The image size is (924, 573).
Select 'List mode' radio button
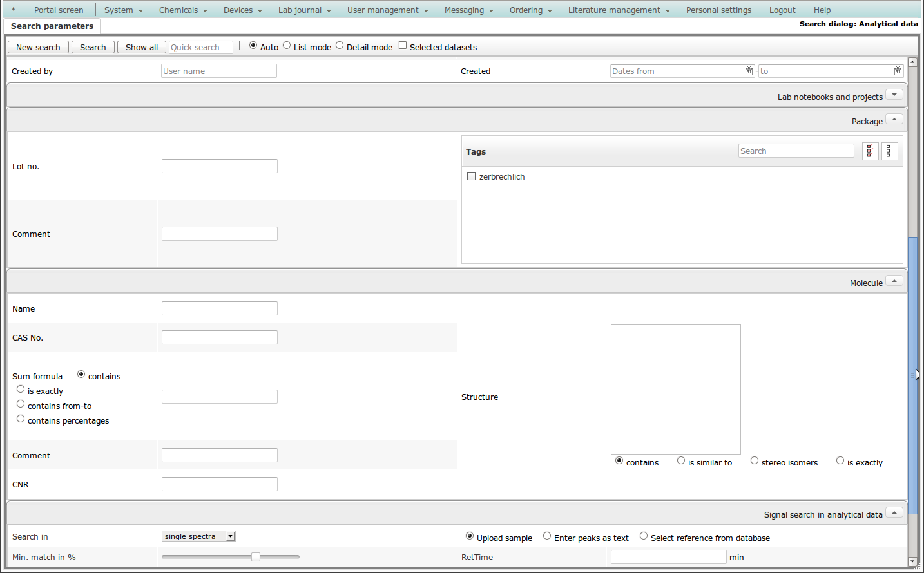(287, 46)
